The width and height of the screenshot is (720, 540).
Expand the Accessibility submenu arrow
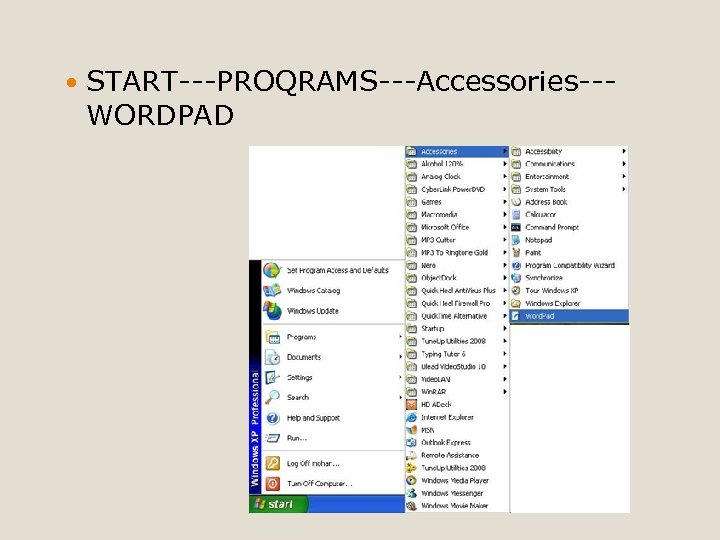pyautogui.click(x=624, y=151)
